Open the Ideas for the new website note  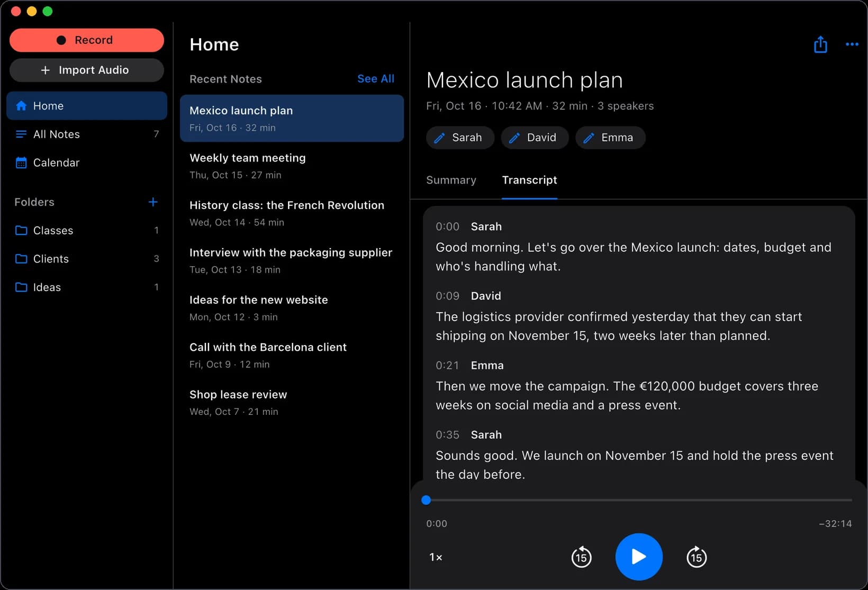[292, 308]
